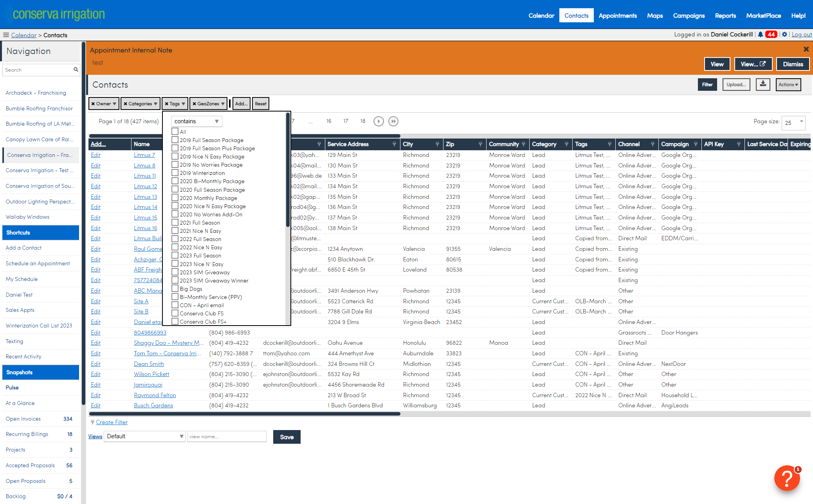The image size is (813, 504).
Task: Click the Channel column filter icon
Action: point(653,144)
